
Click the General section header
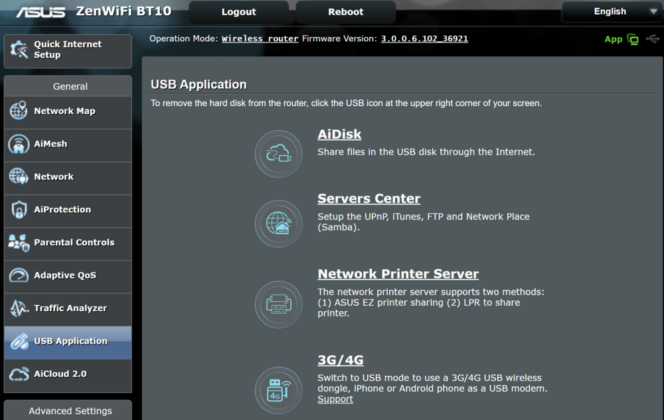click(70, 86)
